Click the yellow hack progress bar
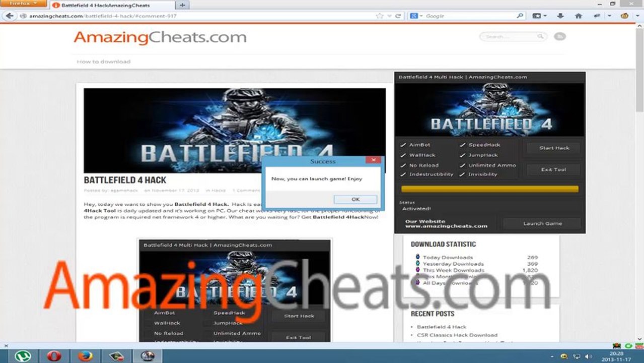The image size is (644, 363). tap(489, 189)
